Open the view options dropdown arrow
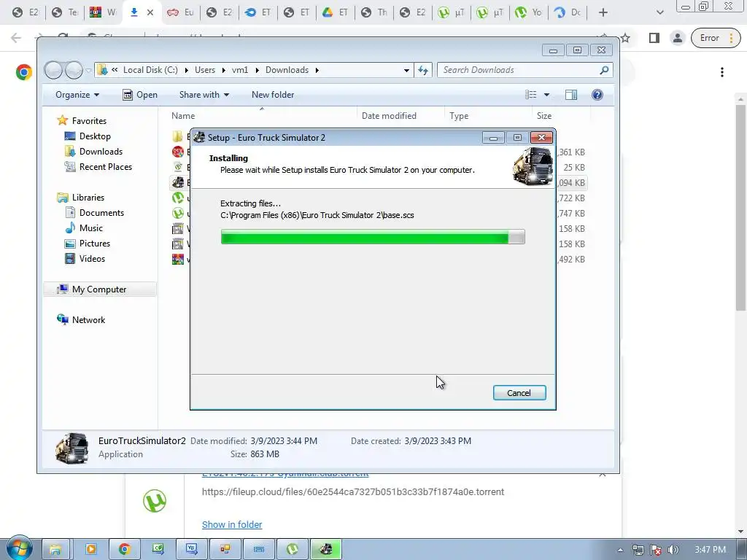Image resolution: width=747 pixels, height=560 pixels. tap(546, 95)
